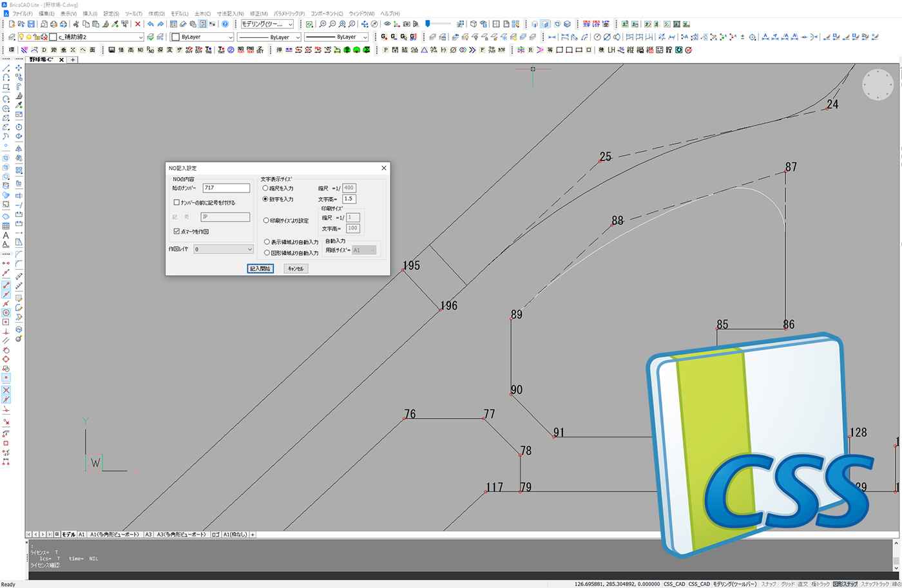Click the Zoom in magnifier icon

[322, 24]
